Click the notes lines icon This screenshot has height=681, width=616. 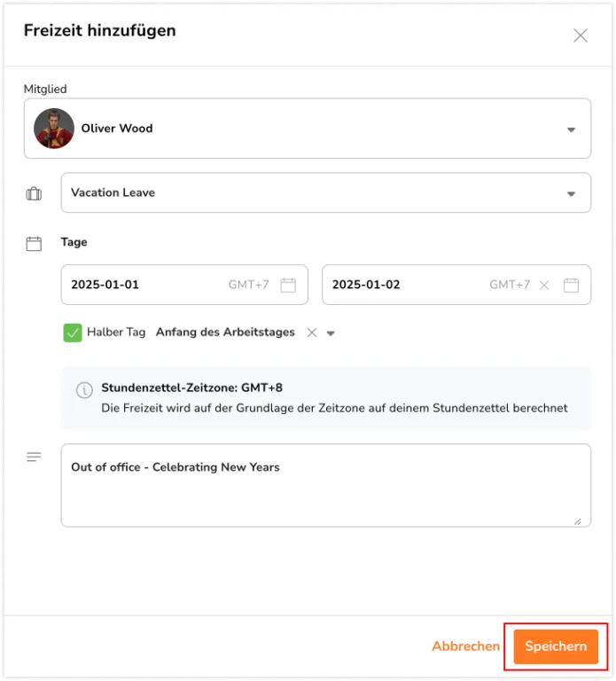point(34,457)
